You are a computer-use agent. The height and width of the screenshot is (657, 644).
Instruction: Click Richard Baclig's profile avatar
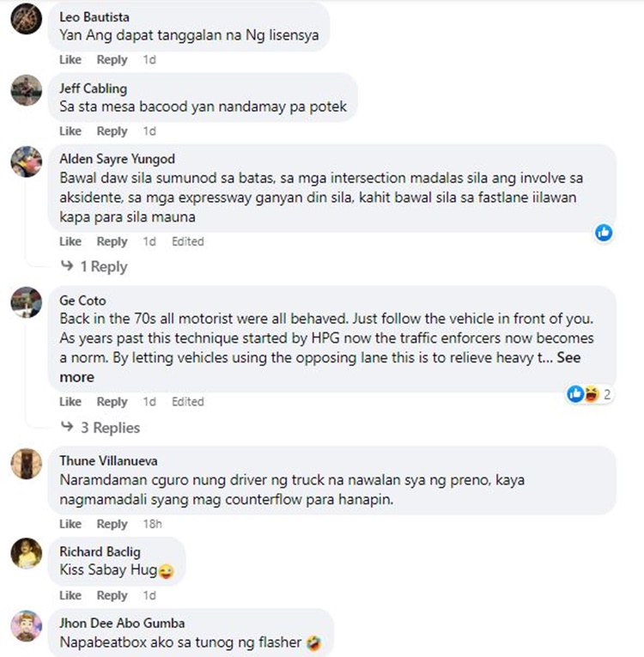click(26, 553)
